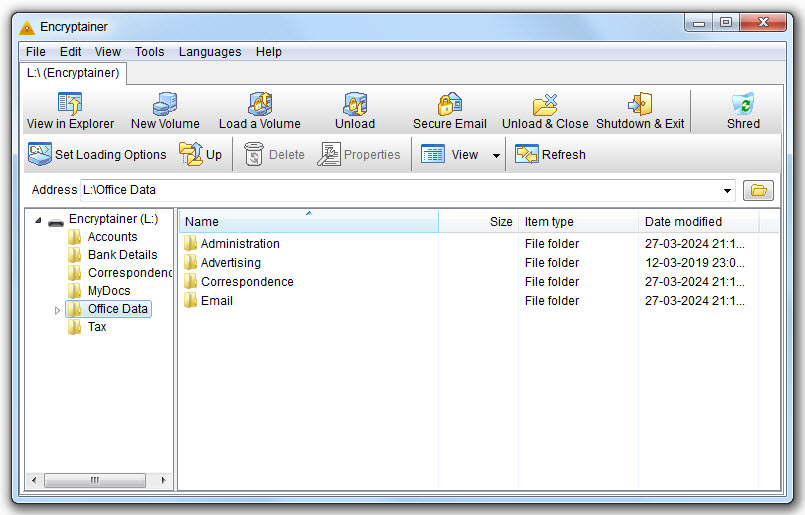Screen dimensions: 805x515
Task: Expand the Office Data tree node
Action: (57, 310)
